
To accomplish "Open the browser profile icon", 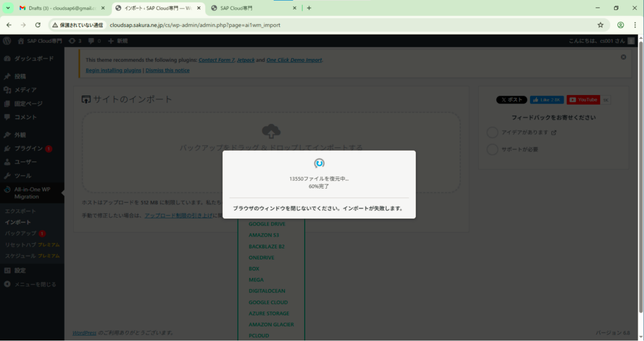I will pos(621,25).
